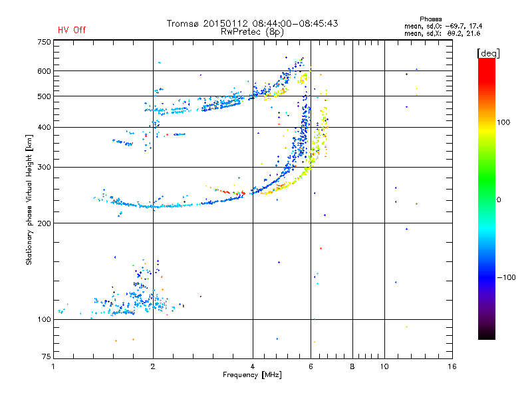Click the 'Phases' header text
532x399 pixels.
coord(430,19)
